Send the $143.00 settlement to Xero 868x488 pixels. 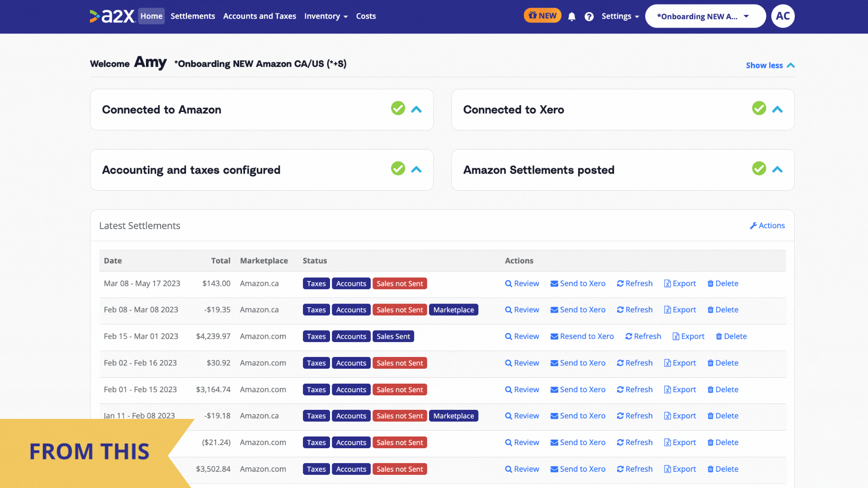578,284
